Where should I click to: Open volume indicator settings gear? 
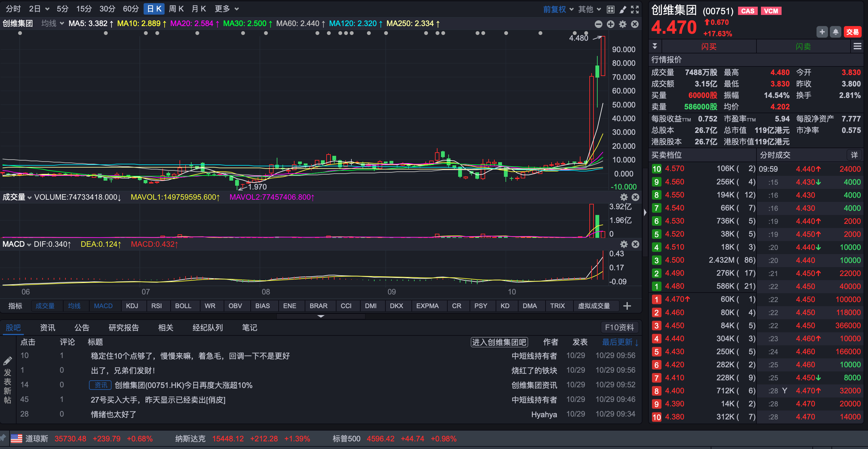tap(624, 197)
